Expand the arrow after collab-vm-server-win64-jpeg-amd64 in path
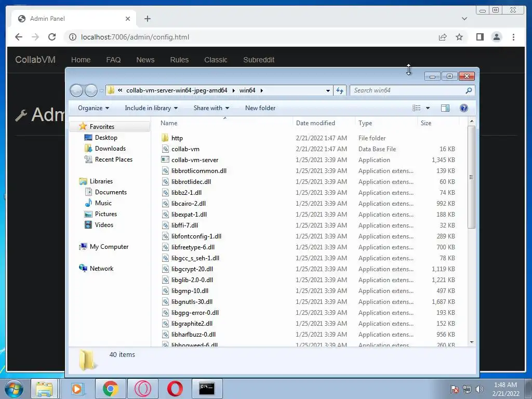Image resolution: width=532 pixels, height=399 pixels. (233, 90)
